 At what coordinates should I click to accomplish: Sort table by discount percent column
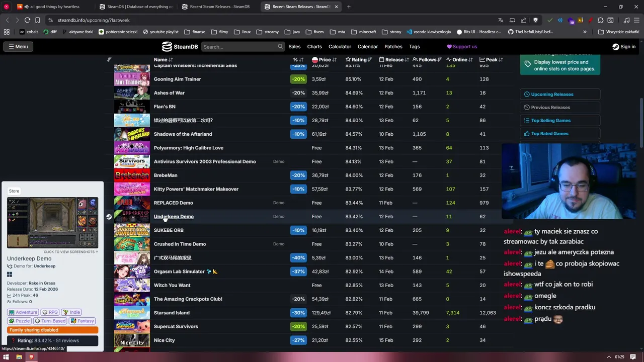298,60
